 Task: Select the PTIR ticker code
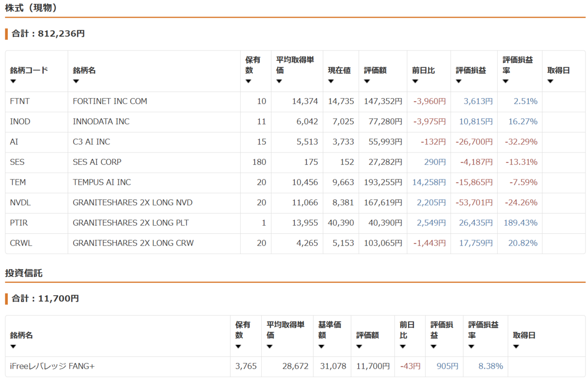point(19,223)
